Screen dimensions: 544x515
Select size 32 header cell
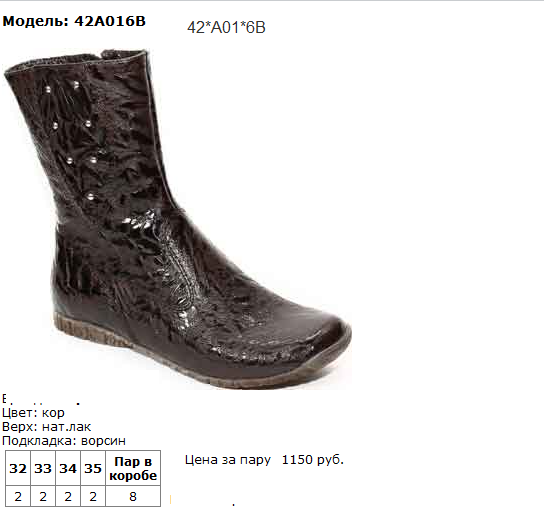pos(18,468)
